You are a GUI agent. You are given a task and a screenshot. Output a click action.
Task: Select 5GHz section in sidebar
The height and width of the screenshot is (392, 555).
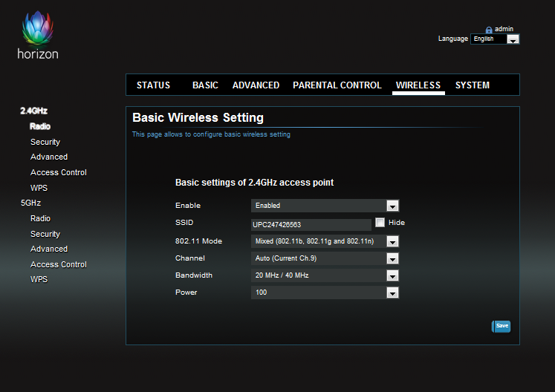click(30, 203)
